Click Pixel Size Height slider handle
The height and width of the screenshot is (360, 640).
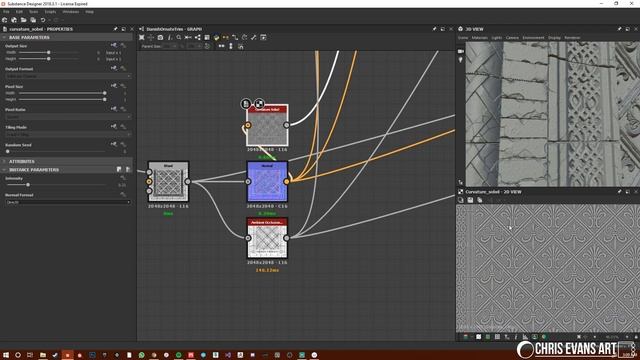coord(104,99)
